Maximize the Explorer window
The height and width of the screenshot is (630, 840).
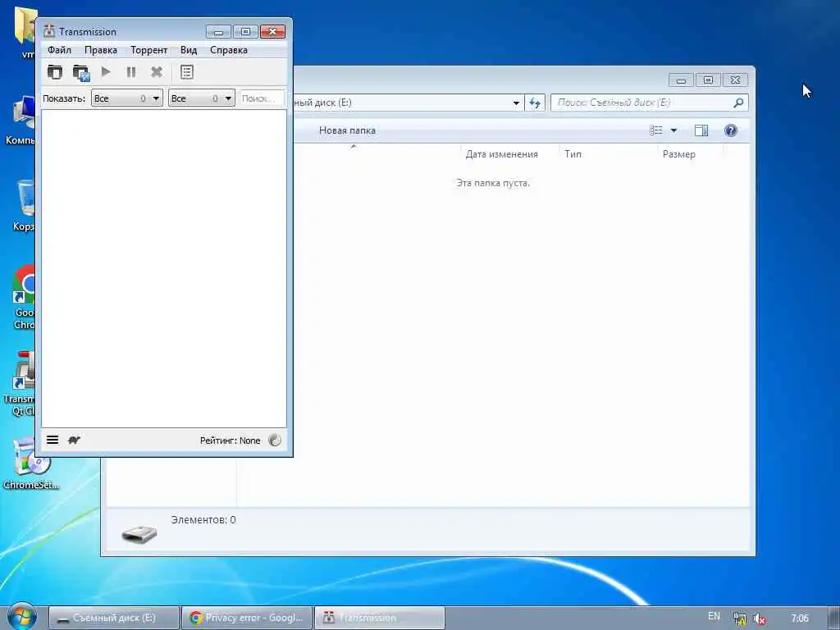708,80
